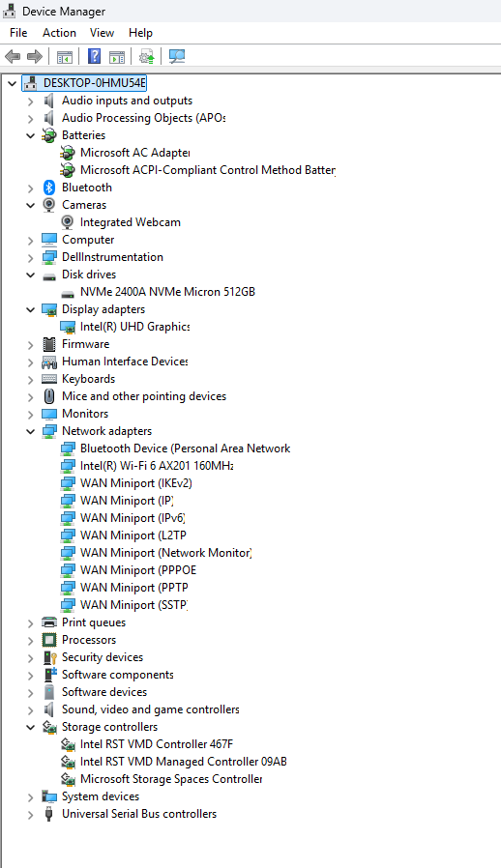The image size is (501, 868).
Task: Select NVMe 2400A NVMe Micron 512GB drive
Action: (167, 292)
